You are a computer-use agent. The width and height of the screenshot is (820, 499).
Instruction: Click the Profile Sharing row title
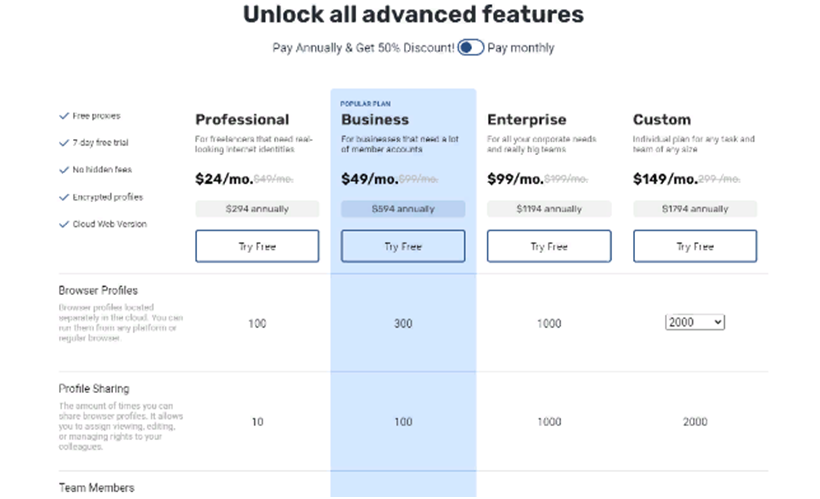[x=94, y=388]
